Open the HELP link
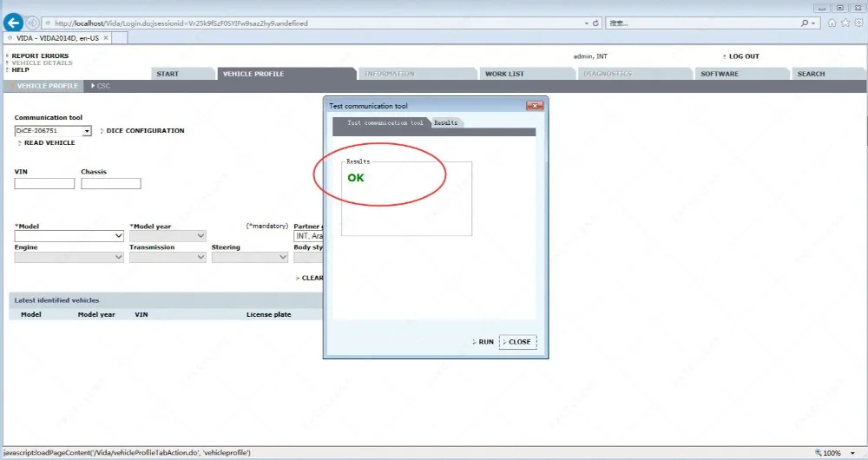 tap(20, 69)
